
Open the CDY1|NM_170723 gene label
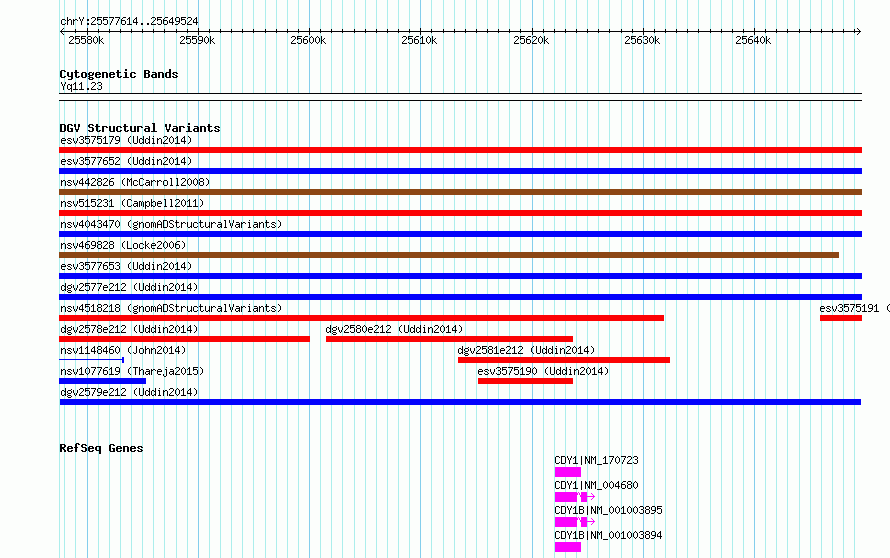(x=597, y=460)
